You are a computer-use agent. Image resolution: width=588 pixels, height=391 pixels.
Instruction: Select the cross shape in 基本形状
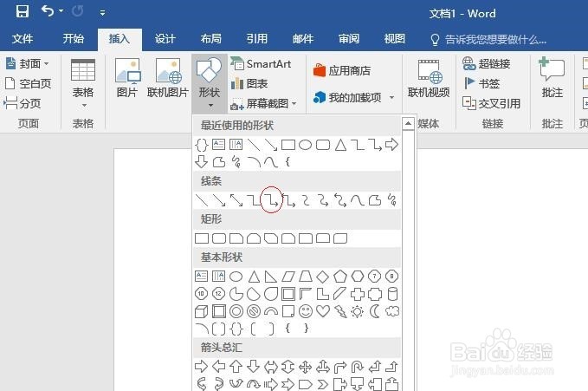pos(358,294)
